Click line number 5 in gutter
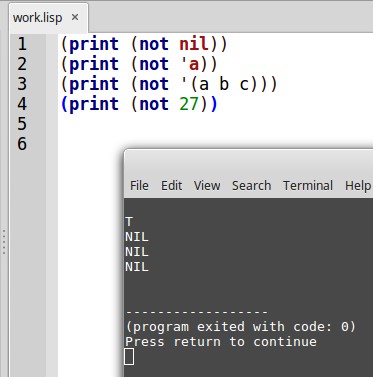Viewport: 373px width, 377px height. pyautogui.click(x=22, y=124)
